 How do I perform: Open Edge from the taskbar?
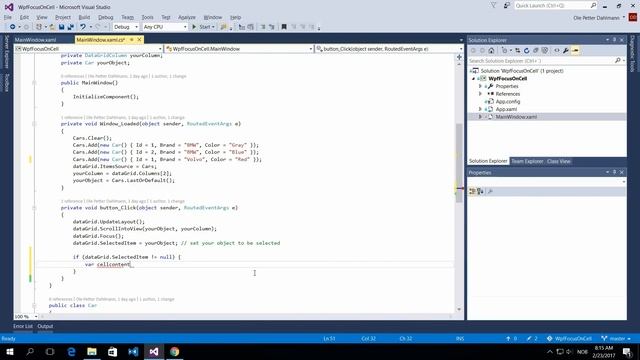[x=71, y=351]
